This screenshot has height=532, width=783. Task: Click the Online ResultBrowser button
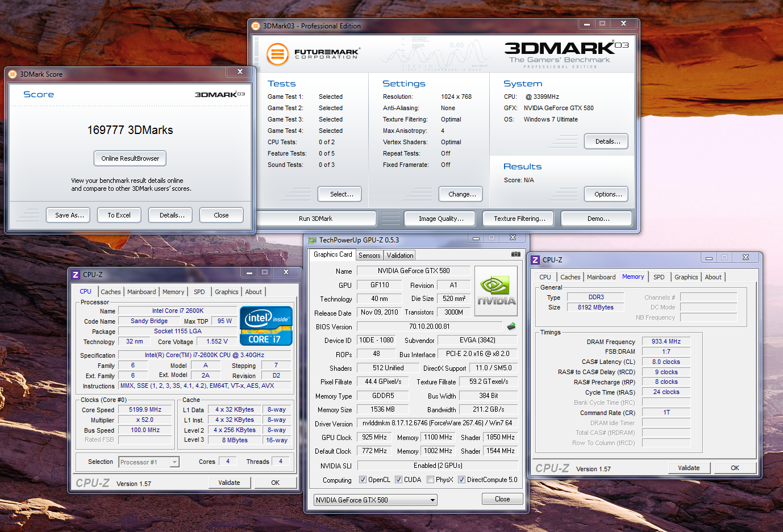pyautogui.click(x=130, y=158)
